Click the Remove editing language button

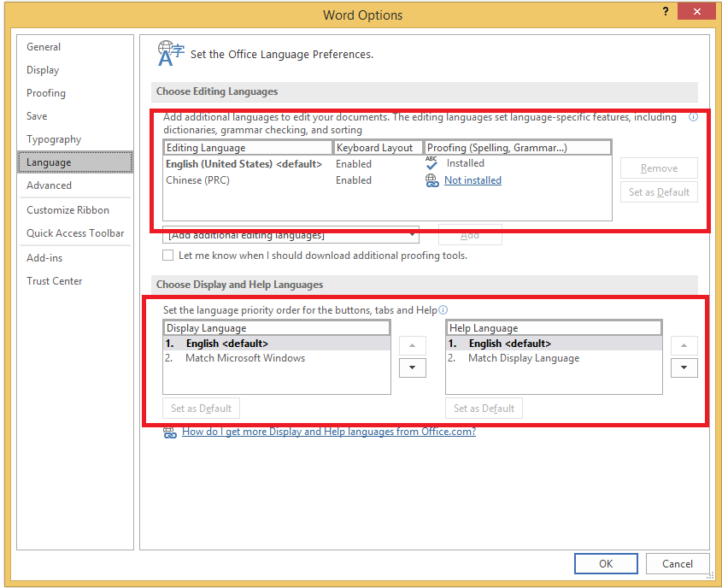click(x=659, y=168)
